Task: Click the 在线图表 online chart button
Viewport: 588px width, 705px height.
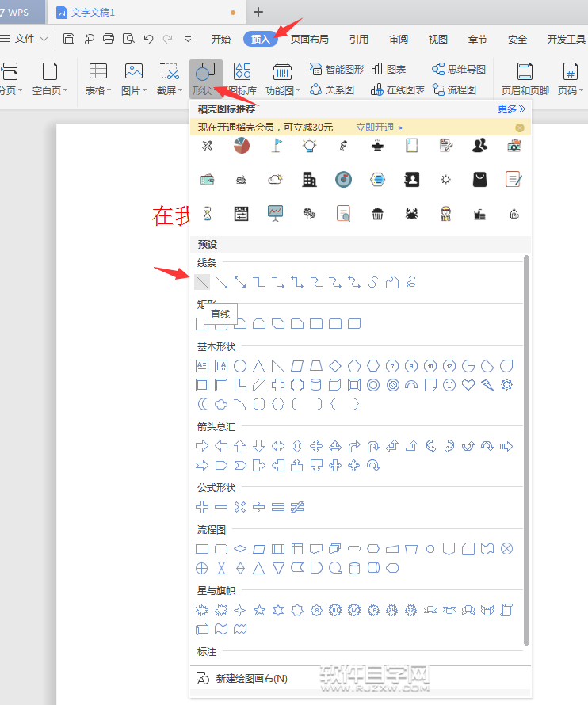Action: click(398, 90)
